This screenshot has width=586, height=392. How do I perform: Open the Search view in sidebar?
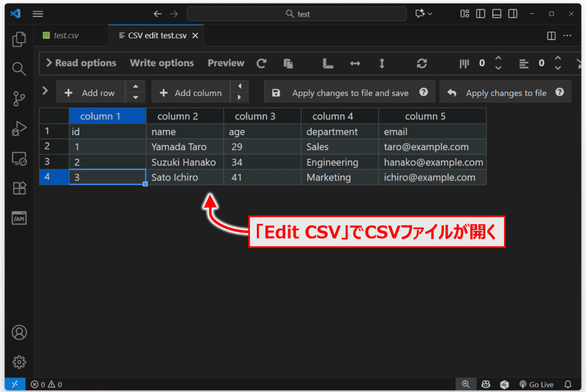click(x=19, y=69)
